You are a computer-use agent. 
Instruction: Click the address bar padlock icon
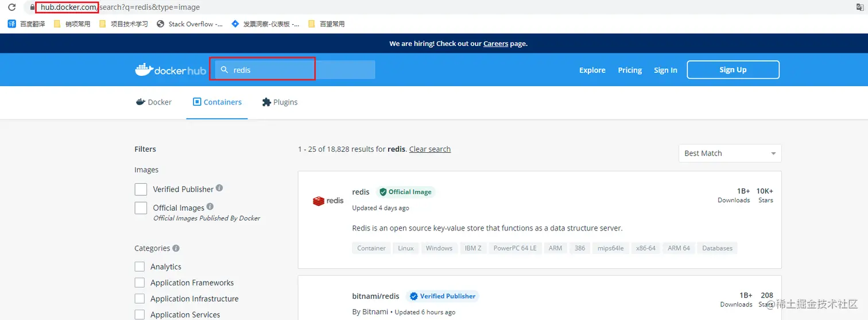(31, 7)
